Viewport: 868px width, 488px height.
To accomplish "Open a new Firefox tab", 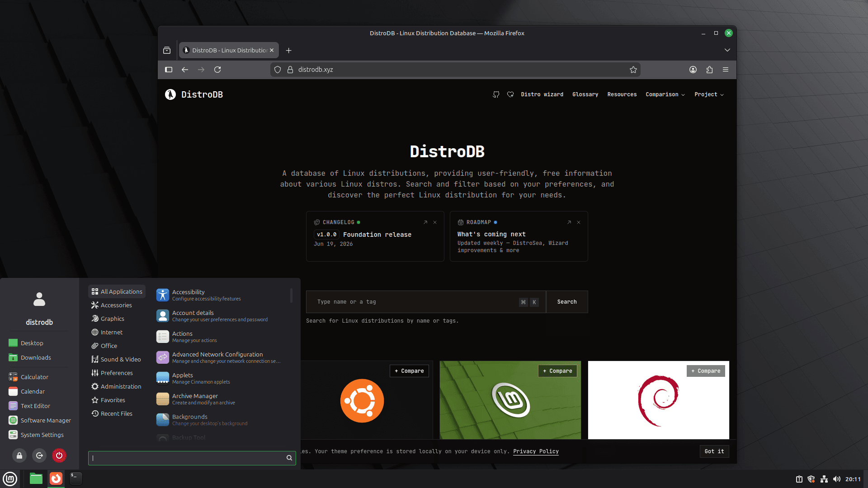I will 289,50.
